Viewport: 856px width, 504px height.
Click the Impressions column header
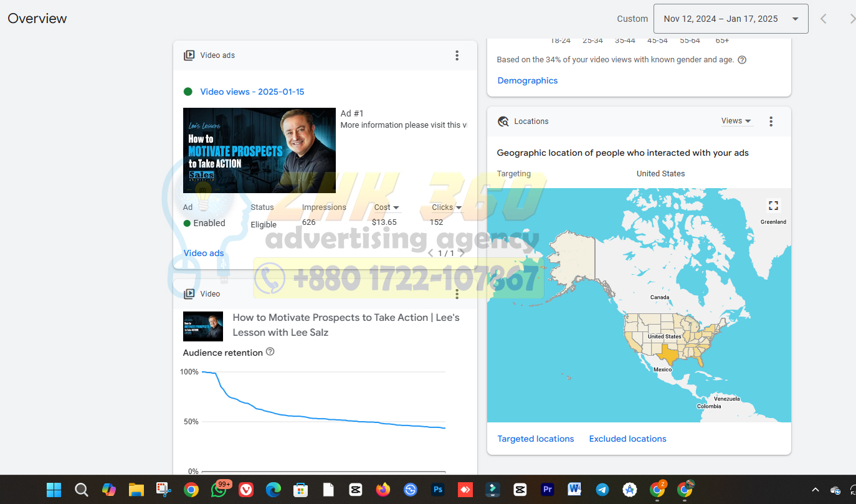point(324,207)
